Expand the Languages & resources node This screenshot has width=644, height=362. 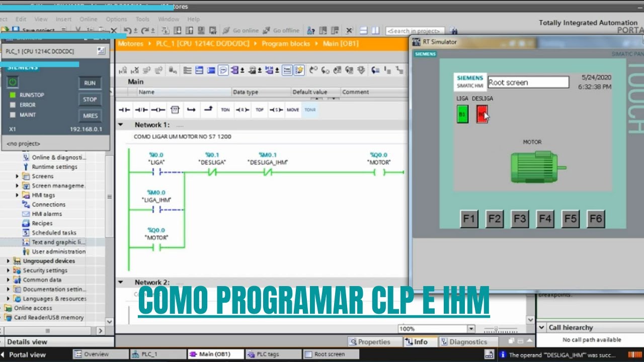click(x=8, y=299)
